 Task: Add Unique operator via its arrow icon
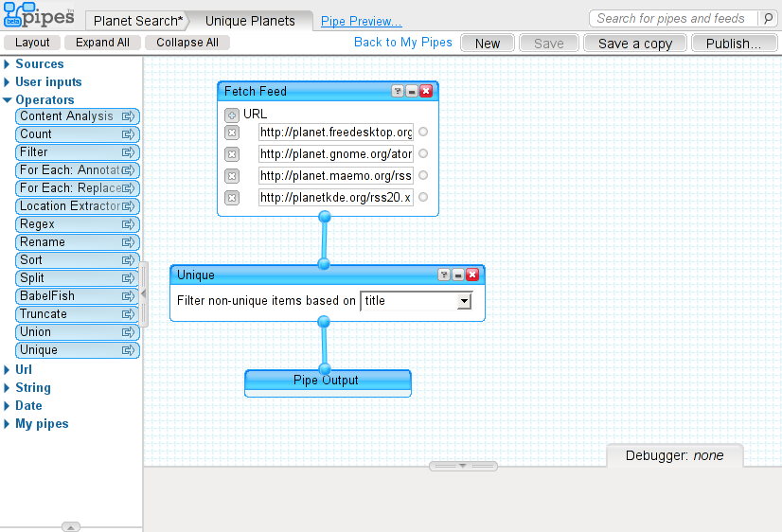pyautogui.click(x=128, y=350)
